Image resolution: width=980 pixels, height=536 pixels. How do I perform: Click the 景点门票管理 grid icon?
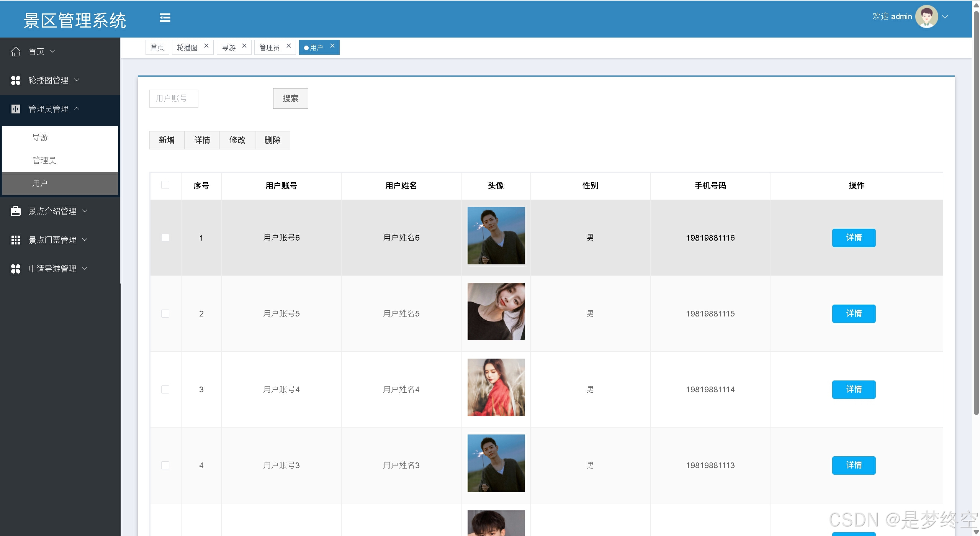[16, 240]
